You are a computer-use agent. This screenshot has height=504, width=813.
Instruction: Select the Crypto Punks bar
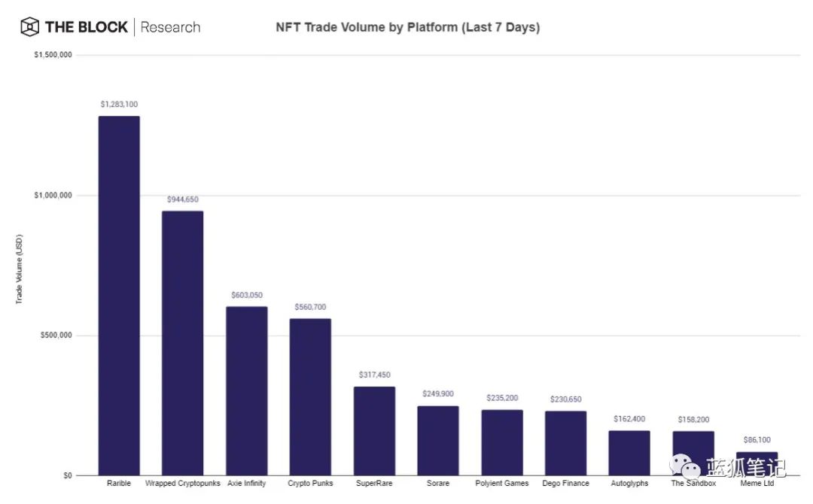[x=310, y=396]
